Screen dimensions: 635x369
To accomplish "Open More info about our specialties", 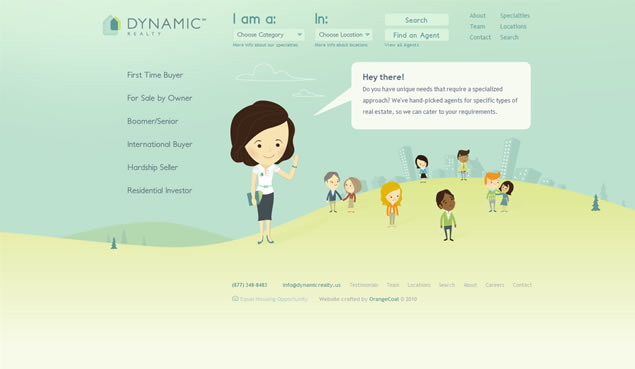I will [x=265, y=45].
